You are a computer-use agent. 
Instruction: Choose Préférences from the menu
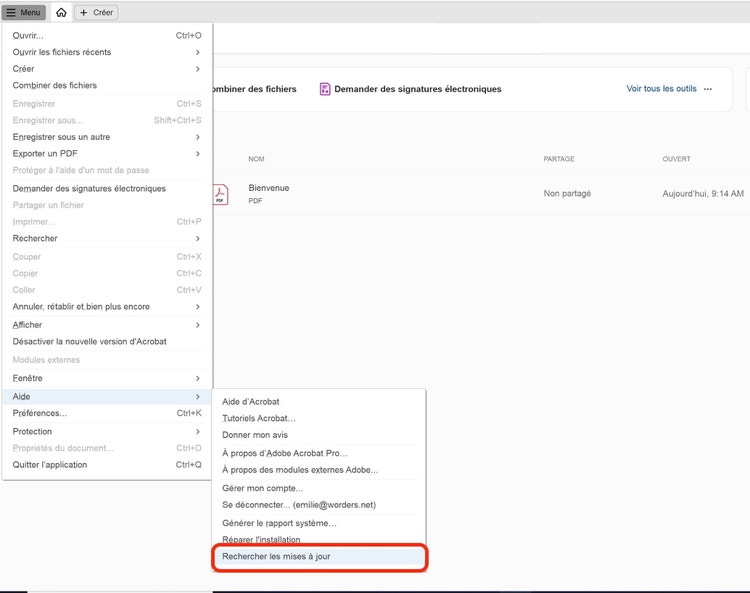point(40,413)
